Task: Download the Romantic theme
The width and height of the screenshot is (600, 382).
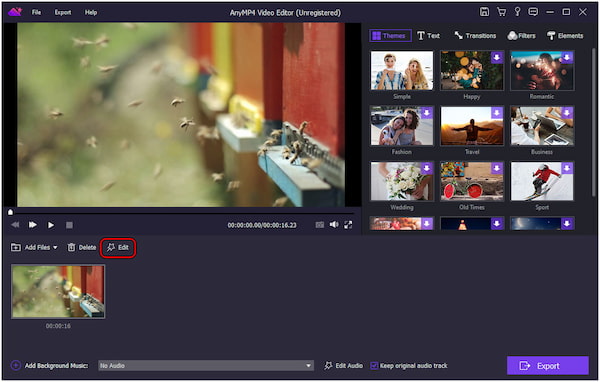Action: 567,57
